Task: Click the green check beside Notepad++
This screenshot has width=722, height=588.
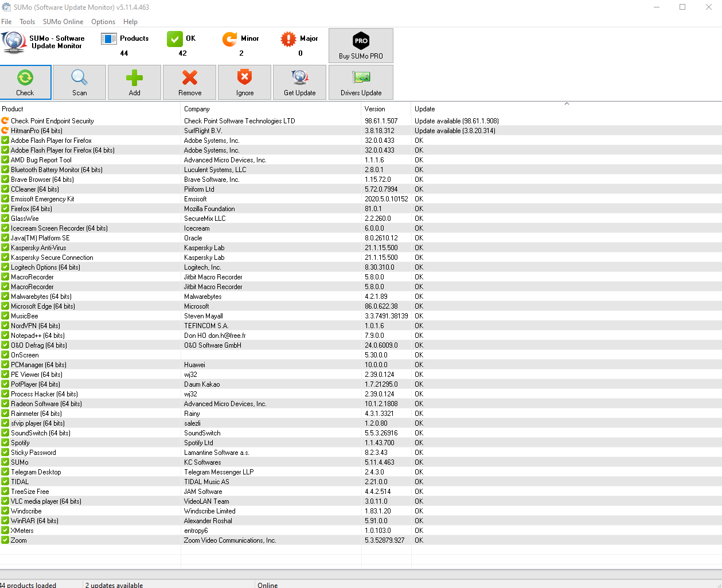Action: (5, 336)
